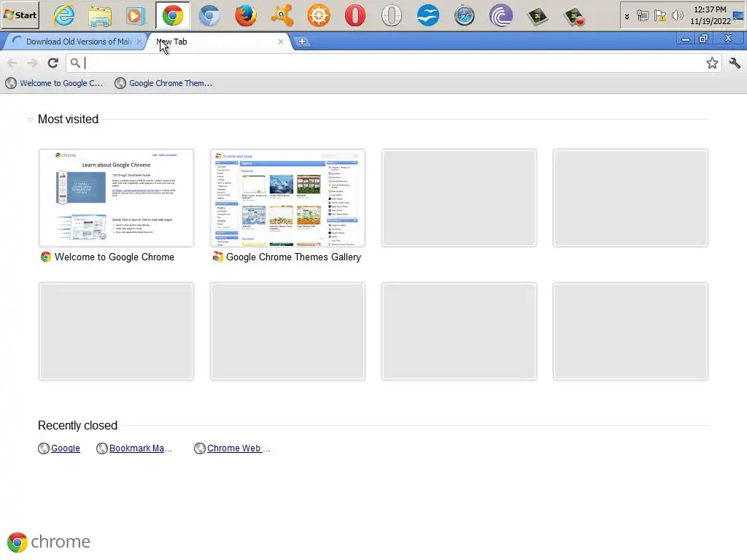The image size is (747, 560).
Task: Open the Action Center flag tray icon
Action: coord(659,16)
